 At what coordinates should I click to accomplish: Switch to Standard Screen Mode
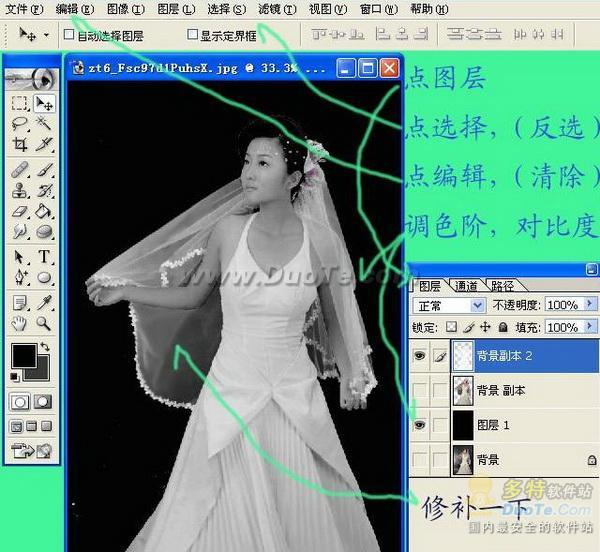click(16, 426)
